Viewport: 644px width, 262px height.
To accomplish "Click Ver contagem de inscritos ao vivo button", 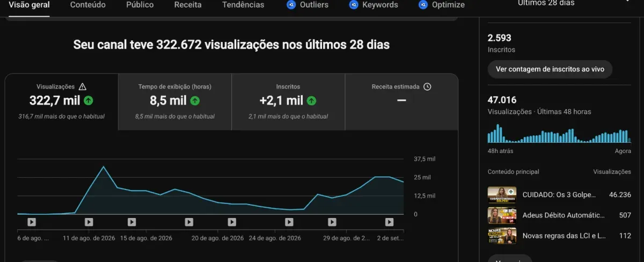I will click(550, 69).
